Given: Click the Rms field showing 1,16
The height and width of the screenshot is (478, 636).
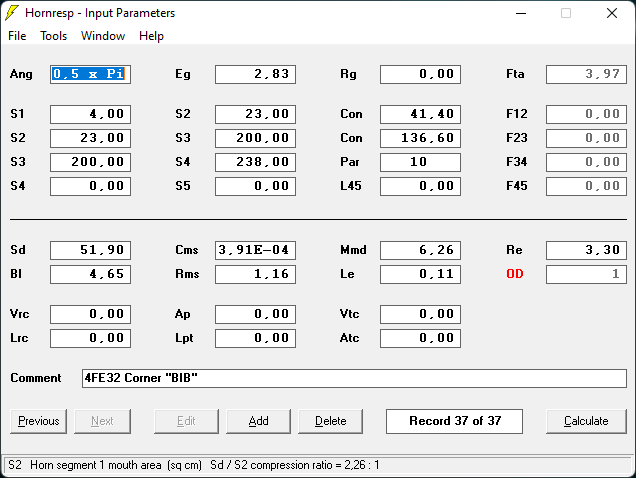Looking at the screenshot, I should coord(256,274).
